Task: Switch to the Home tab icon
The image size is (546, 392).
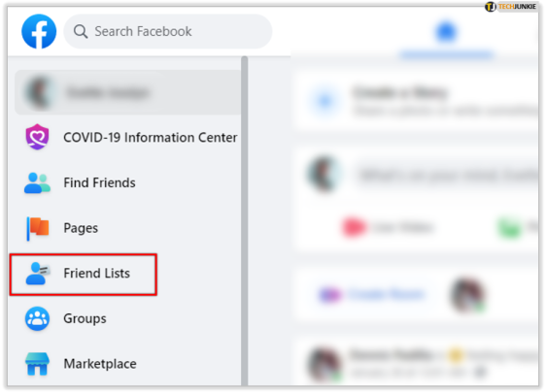Action: 446,32
